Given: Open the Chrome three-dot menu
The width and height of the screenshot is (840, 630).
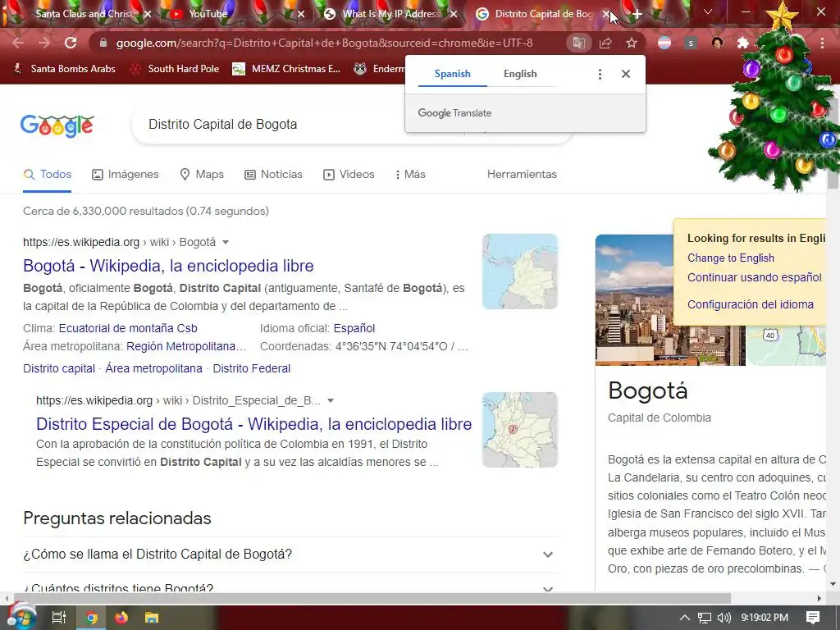Looking at the screenshot, I should point(822,43).
